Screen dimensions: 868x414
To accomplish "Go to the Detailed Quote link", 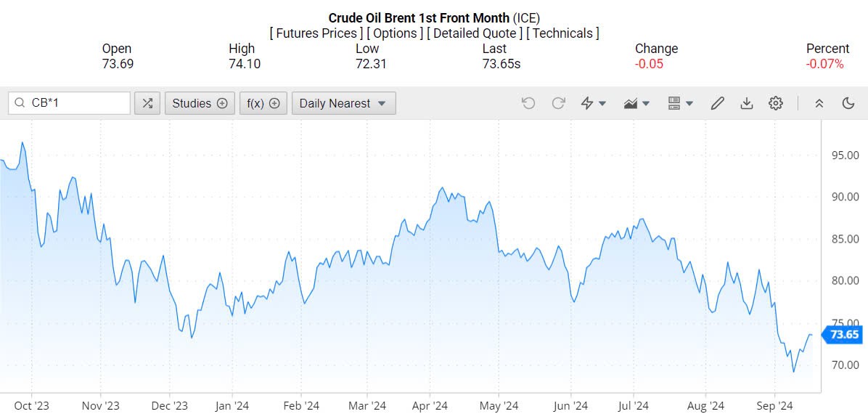I will [x=475, y=33].
